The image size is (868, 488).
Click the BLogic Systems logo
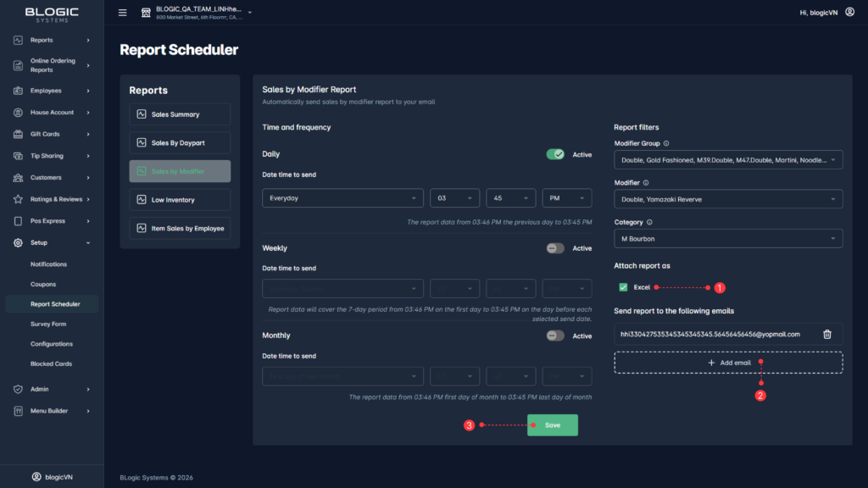click(x=52, y=15)
